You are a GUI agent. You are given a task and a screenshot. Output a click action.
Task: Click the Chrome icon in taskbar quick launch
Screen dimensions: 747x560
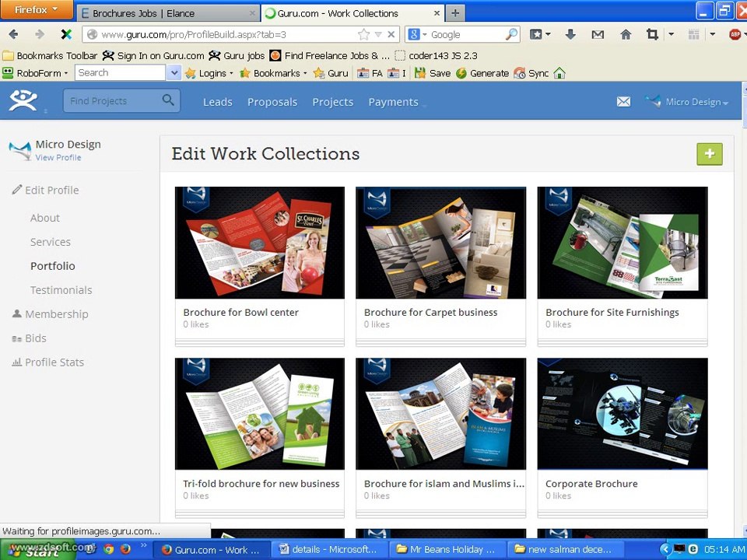(x=109, y=549)
